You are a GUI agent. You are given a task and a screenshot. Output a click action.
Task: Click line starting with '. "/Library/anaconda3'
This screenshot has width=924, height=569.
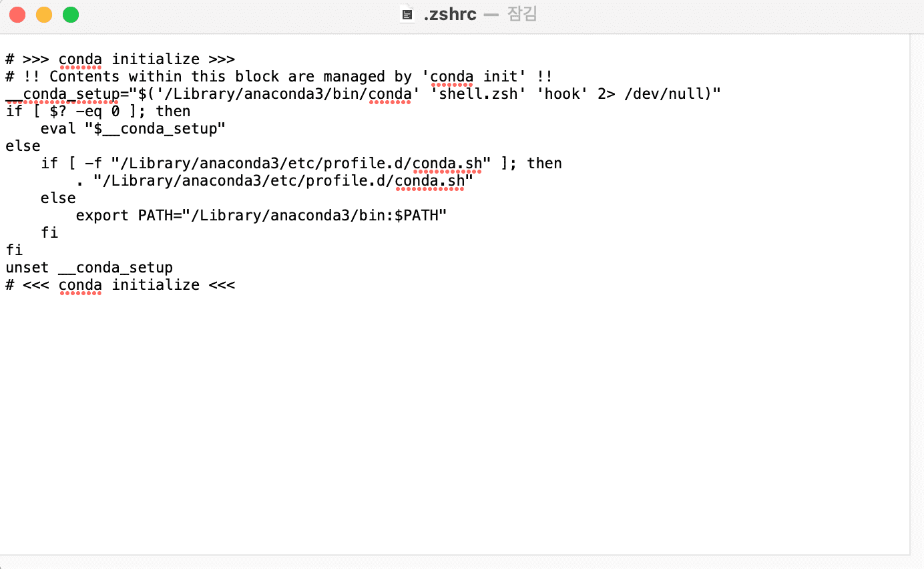point(274,181)
